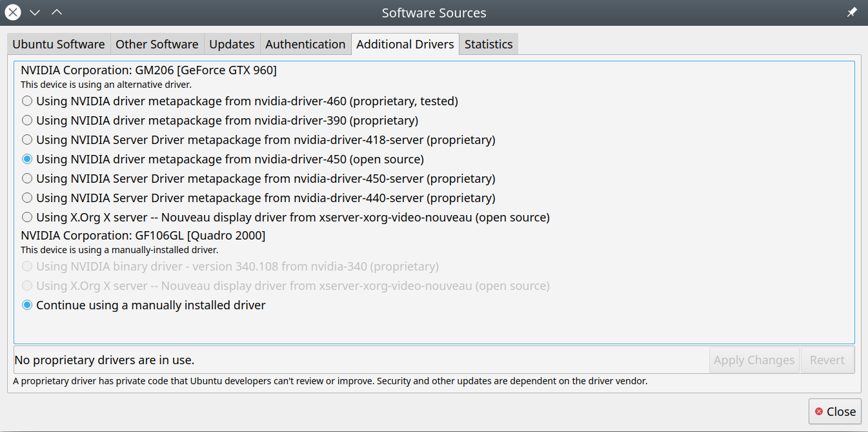Select nvidia-driver-390 proprietary driver option
868x432 pixels.
click(27, 120)
